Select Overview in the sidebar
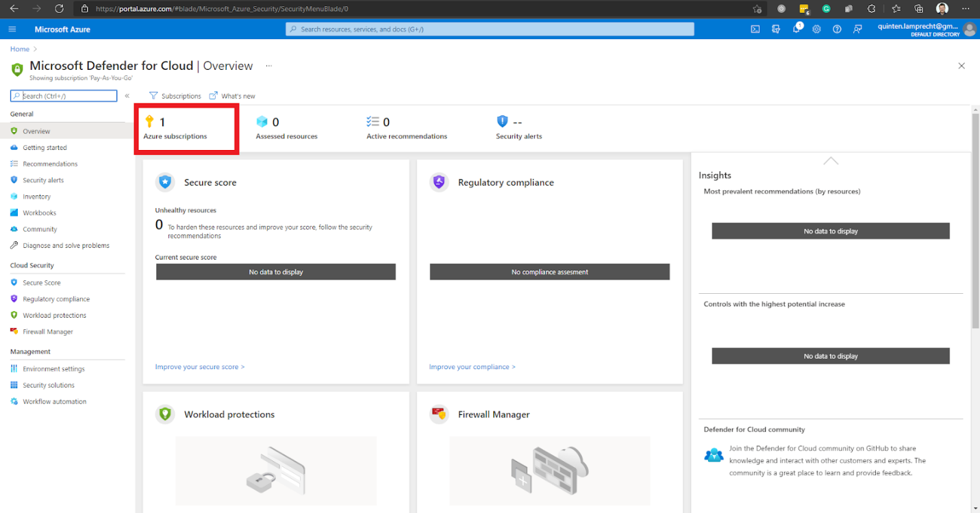The height and width of the screenshot is (513, 980). click(x=68, y=131)
